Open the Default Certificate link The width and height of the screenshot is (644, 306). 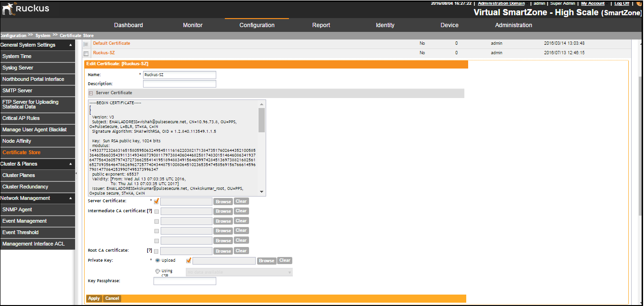[111, 43]
